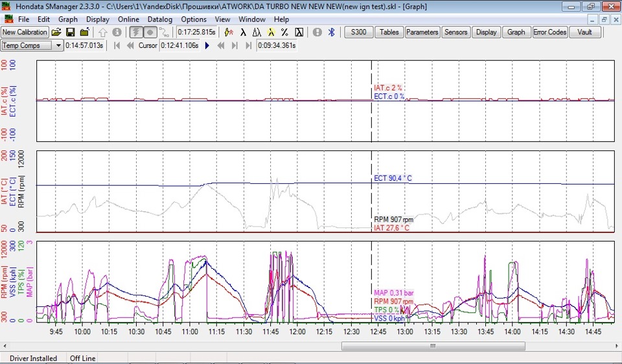The height and width of the screenshot is (364, 622).
Task: Open the Vault window
Action: click(584, 32)
